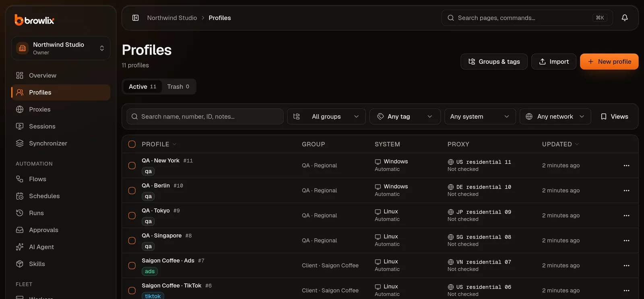Select all profiles with header checkbox
Image resolution: width=644 pixels, height=299 pixels.
(x=132, y=144)
